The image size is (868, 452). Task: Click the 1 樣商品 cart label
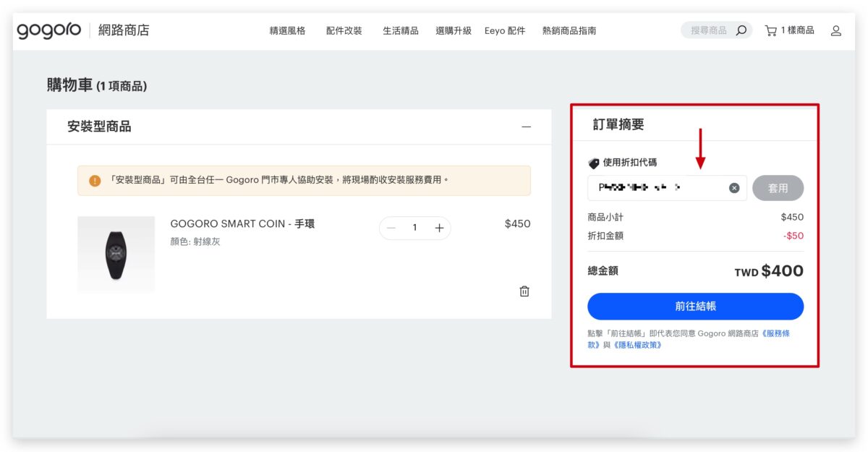pos(798,30)
